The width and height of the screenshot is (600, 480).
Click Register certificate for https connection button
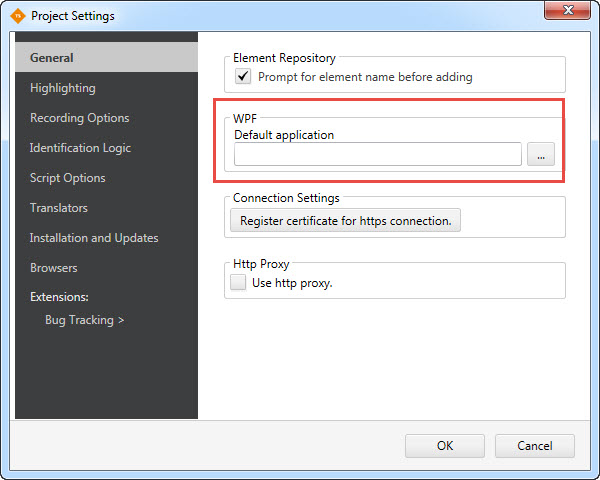(346, 220)
